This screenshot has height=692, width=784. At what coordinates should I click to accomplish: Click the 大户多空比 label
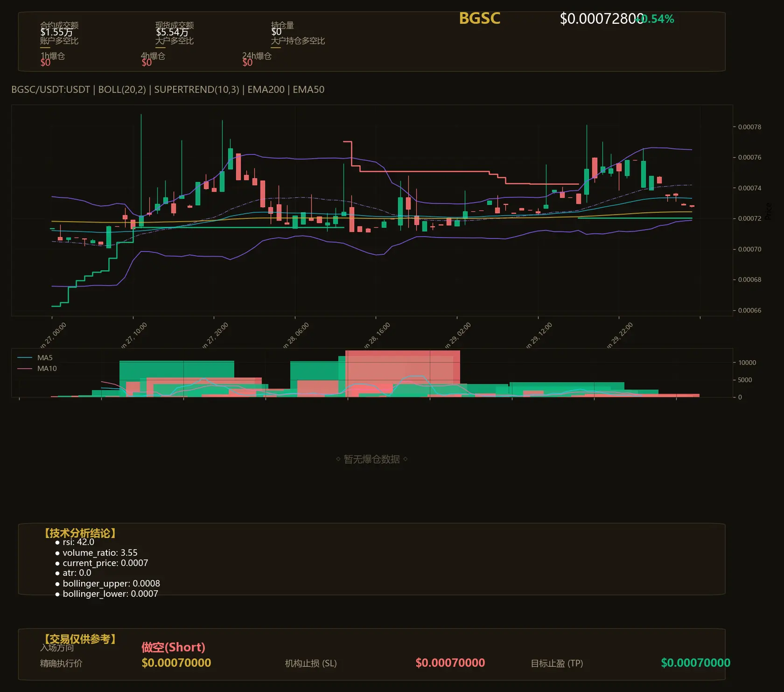[175, 41]
